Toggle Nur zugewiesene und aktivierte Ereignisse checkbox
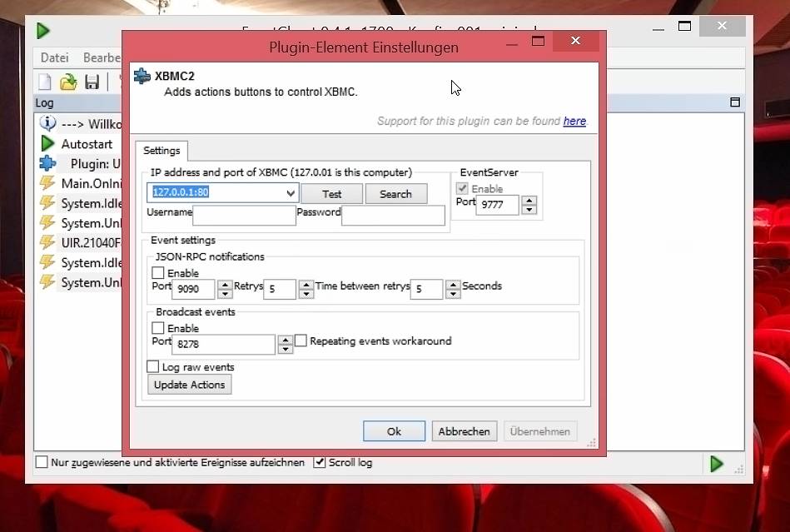 [42, 462]
